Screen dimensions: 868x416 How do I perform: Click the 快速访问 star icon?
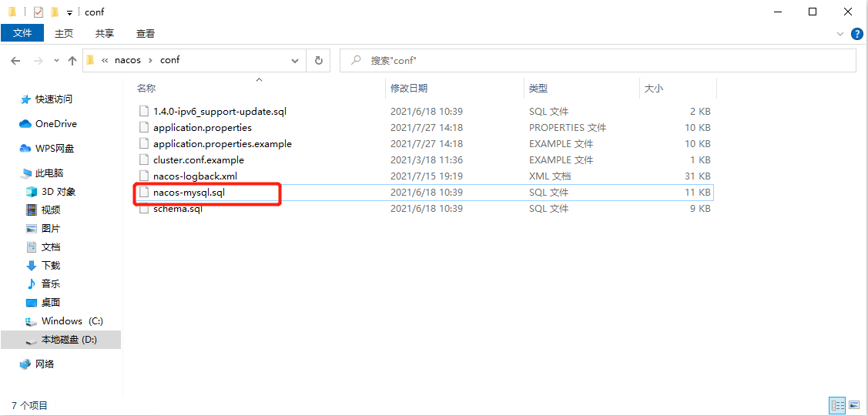[x=25, y=99]
